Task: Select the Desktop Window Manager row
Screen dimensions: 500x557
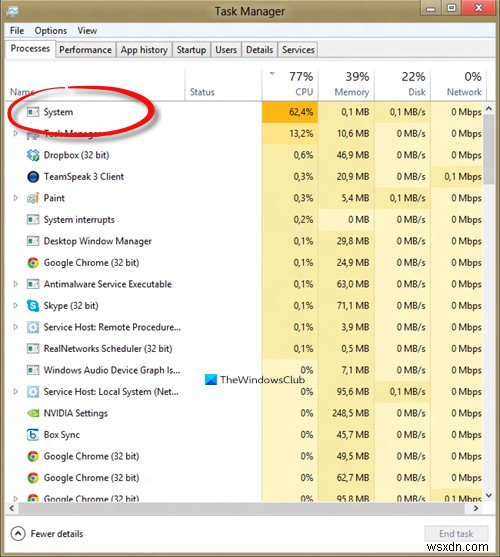Action: click(244, 241)
